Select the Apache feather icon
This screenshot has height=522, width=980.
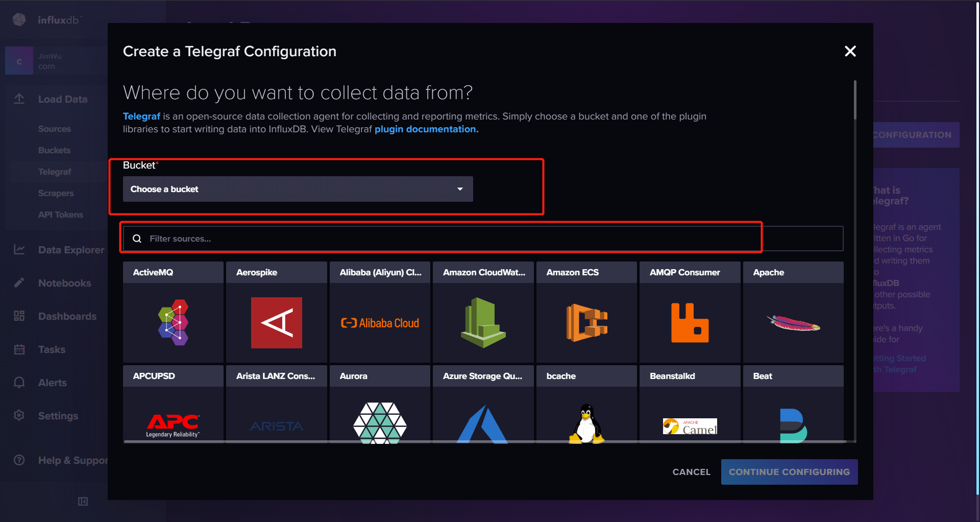point(793,323)
